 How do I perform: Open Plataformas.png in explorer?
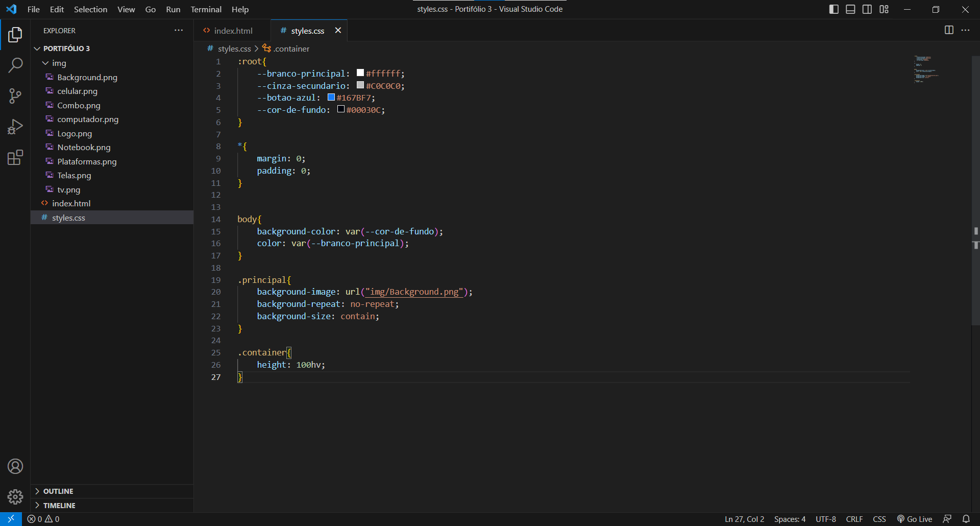click(x=112, y=161)
